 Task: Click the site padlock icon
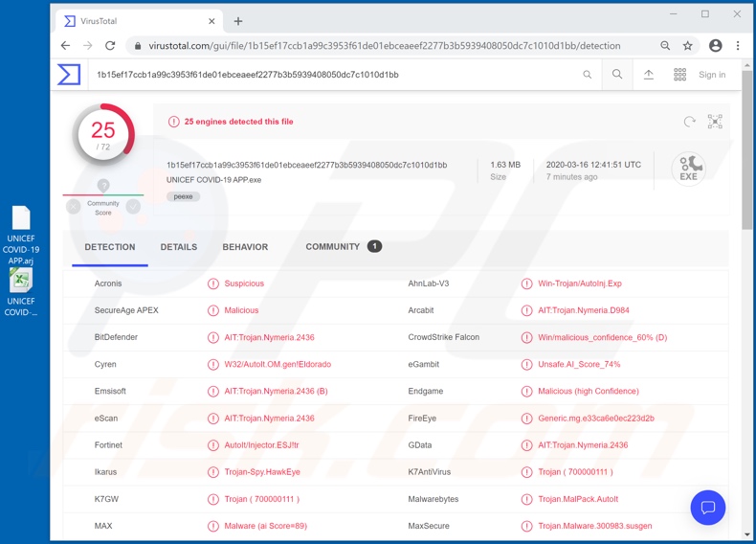pyautogui.click(x=138, y=46)
